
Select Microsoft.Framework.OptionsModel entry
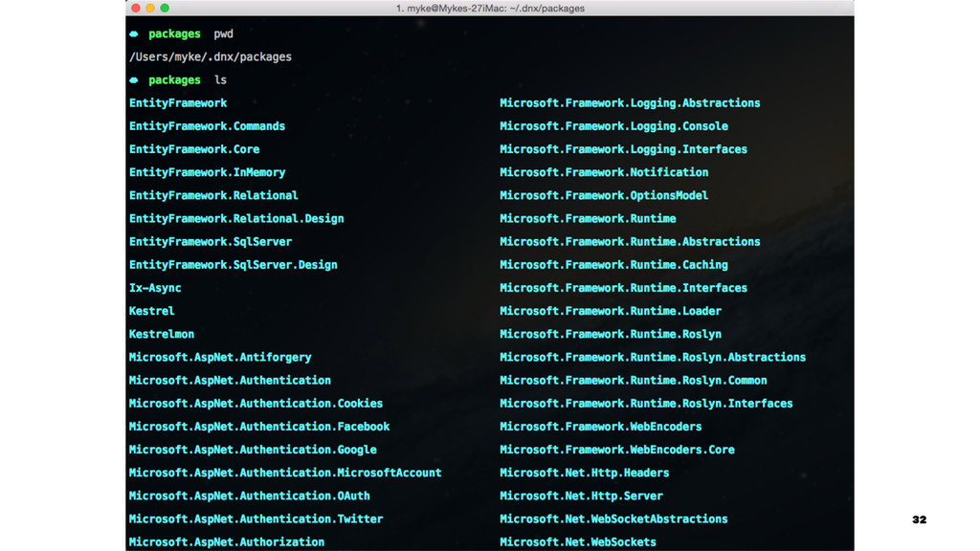[x=604, y=195]
